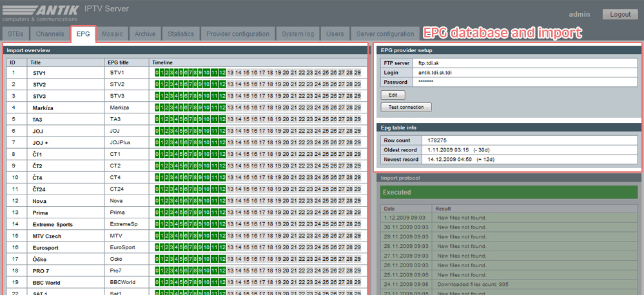Select the Extreme Sports channel title
This screenshot has width=644, height=295.
click(53, 224)
